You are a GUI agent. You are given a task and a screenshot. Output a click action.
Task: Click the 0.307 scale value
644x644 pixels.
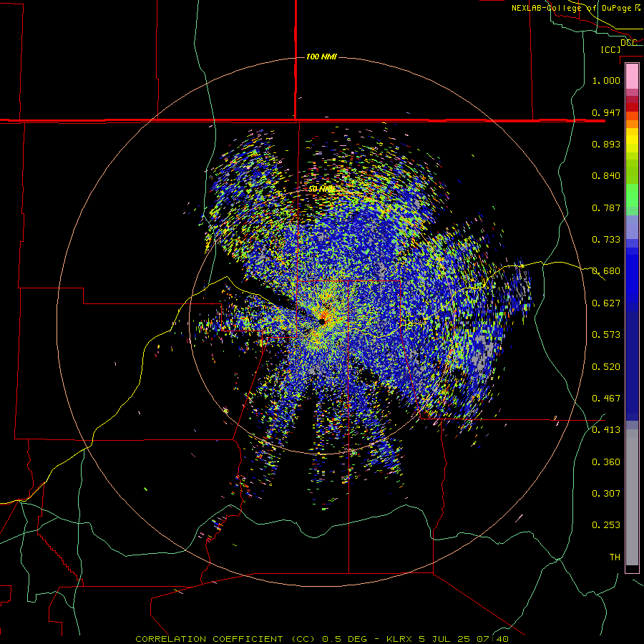point(606,494)
